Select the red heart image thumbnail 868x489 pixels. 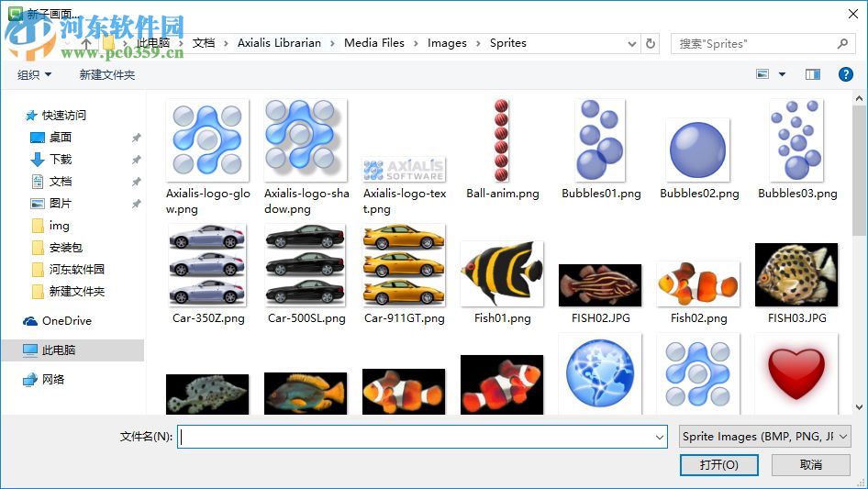pos(796,373)
